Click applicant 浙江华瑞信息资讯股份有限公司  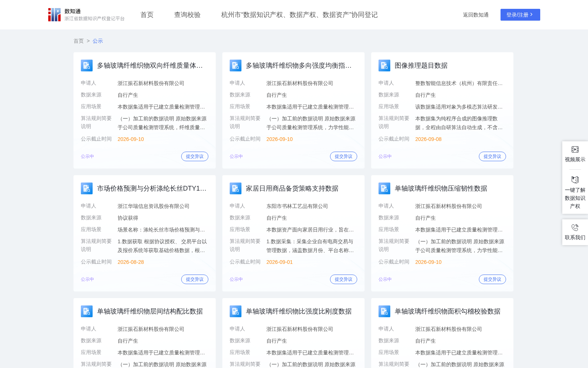click(x=154, y=206)
